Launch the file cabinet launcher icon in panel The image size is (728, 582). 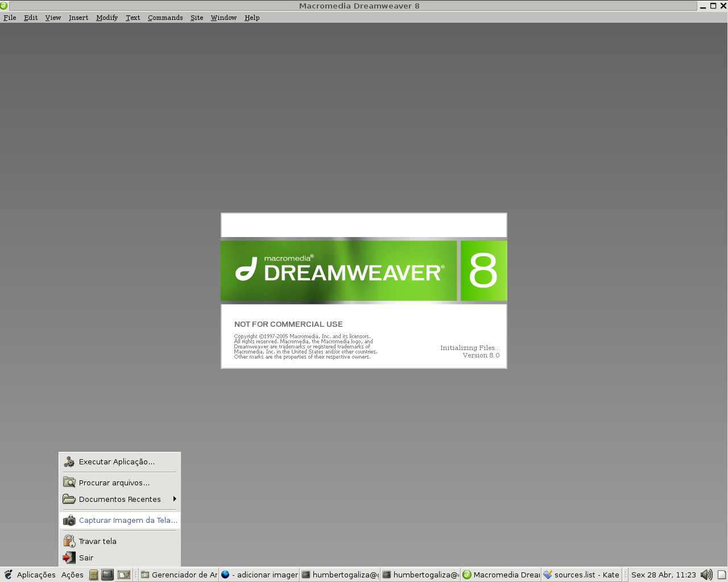click(x=94, y=575)
